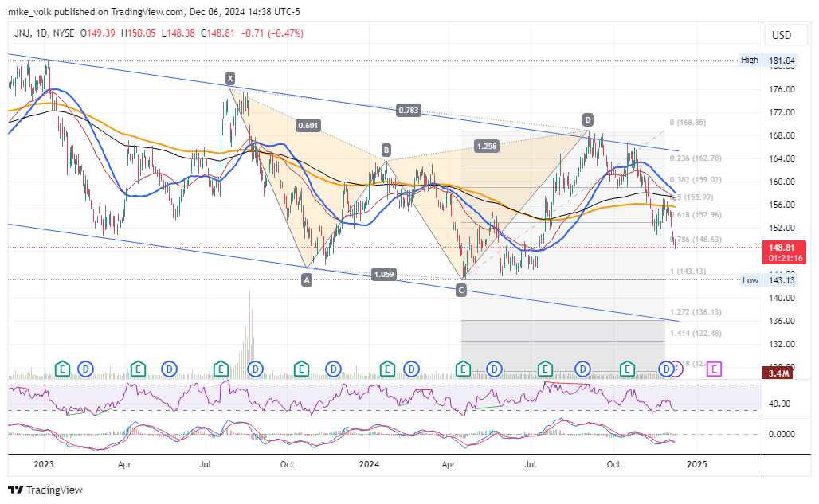This screenshot has height=504, width=819.
Task: Click the 0.783 ratio label
Action: click(408, 110)
